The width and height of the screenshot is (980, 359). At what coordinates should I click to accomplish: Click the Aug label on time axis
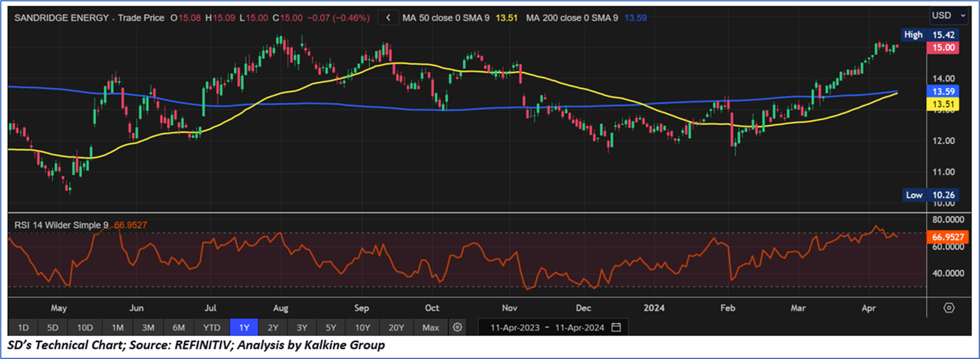(280, 308)
